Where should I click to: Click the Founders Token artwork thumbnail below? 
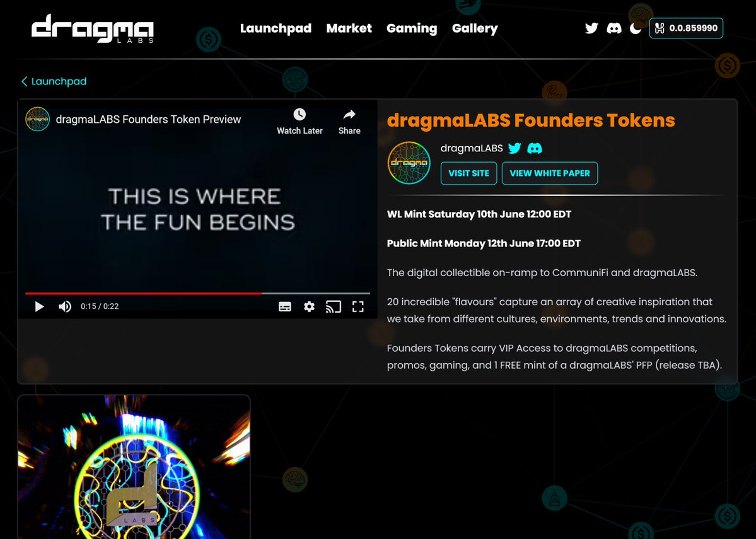134,470
